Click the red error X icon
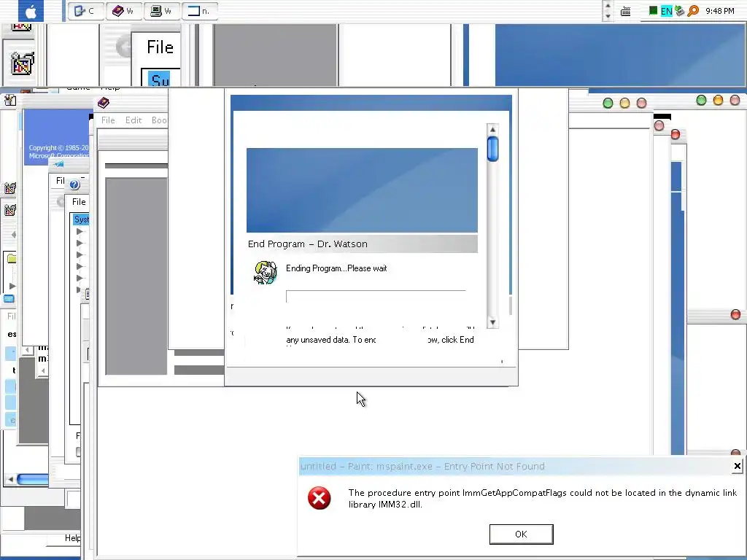The image size is (747, 560). pos(320,498)
